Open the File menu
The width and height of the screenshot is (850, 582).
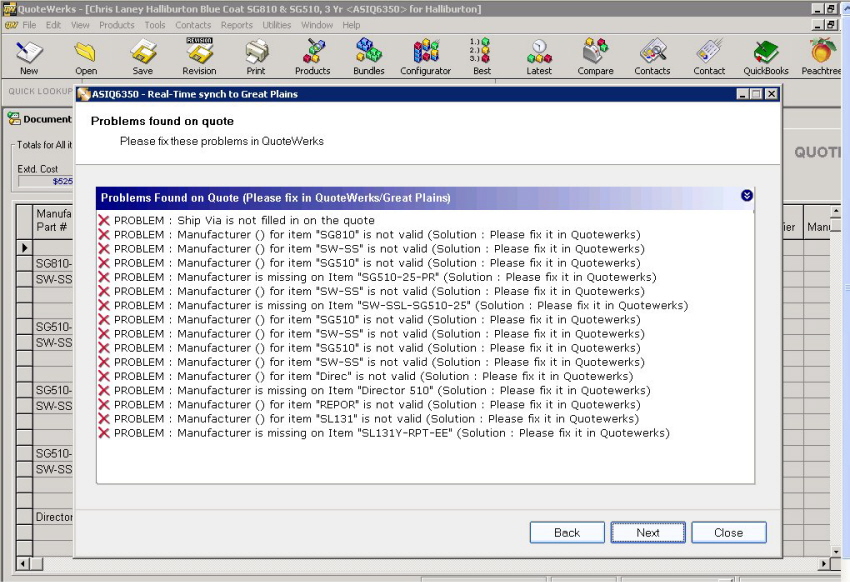[29, 25]
